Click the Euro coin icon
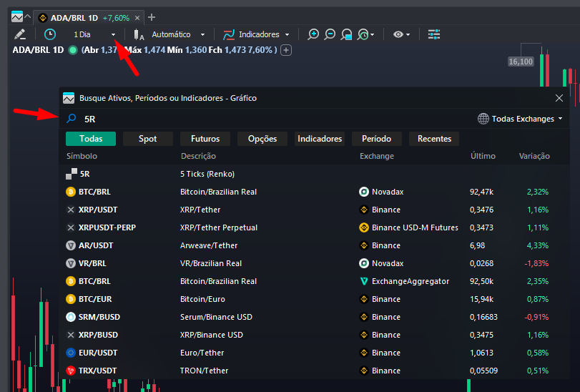The height and width of the screenshot is (392, 580). (x=71, y=353)
